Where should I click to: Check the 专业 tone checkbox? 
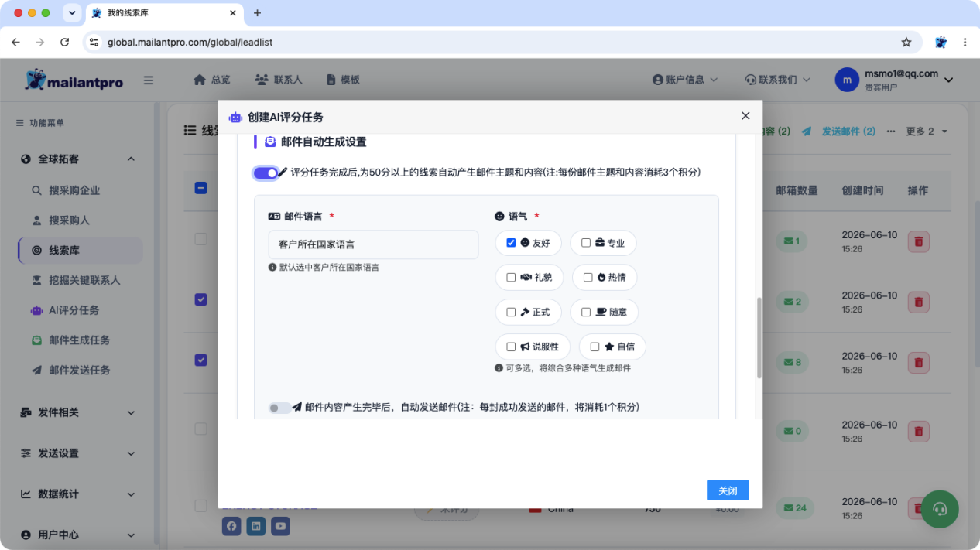(586, 243)
